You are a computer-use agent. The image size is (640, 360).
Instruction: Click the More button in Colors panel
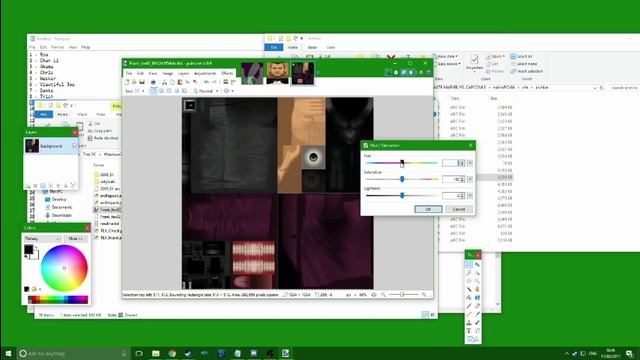click(76, 238)
